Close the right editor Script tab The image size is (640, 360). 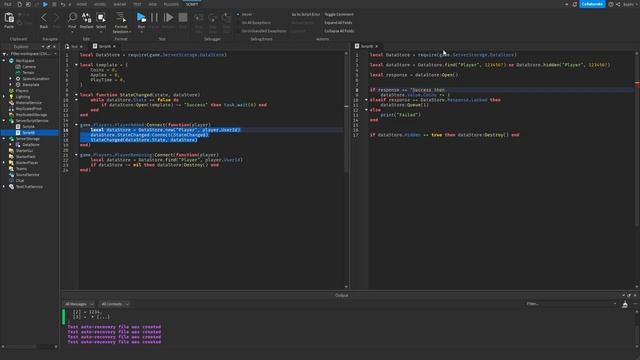[x=376, y=47]
